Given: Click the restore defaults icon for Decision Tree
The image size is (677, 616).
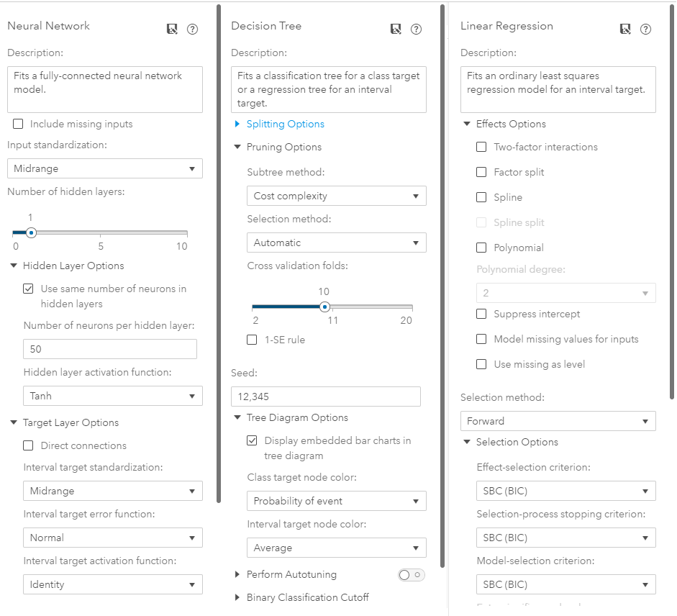Looking at the screenshot, I should point(396,30).
